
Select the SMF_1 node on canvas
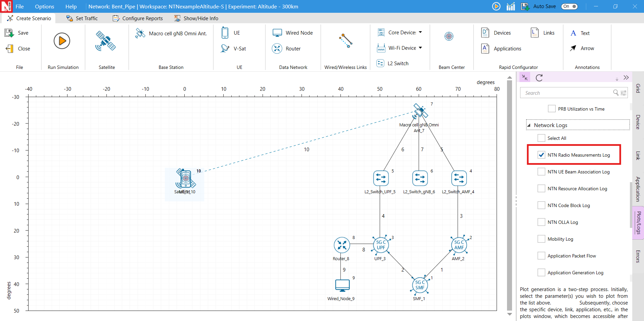420,285
